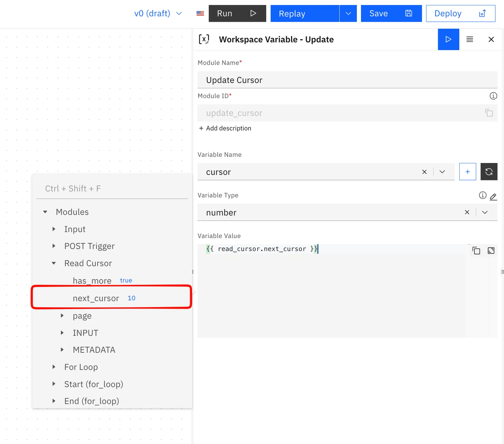Click Add description link
Image resolution: width=504 pixels, height=444 pixels.
point(225,128)
